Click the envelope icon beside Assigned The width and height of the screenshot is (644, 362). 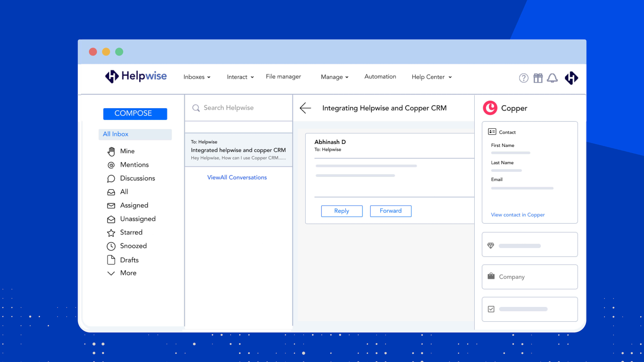click(111, 206)
